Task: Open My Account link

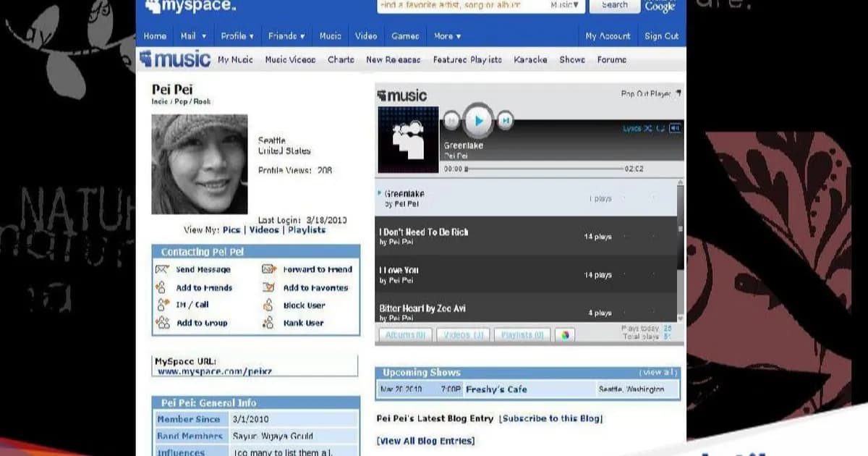Action: (x=608, y=35)
